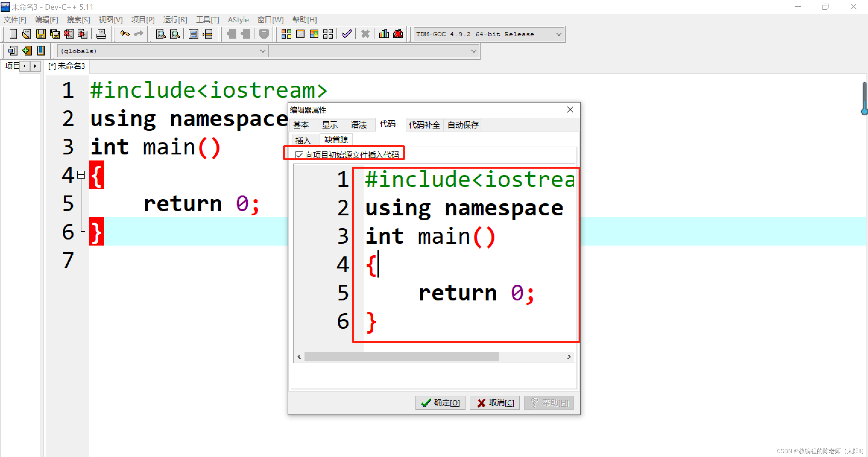Open the 编辑[E] menu
Image resolution: width=868 pixels, height=457 pixels.
46,20
